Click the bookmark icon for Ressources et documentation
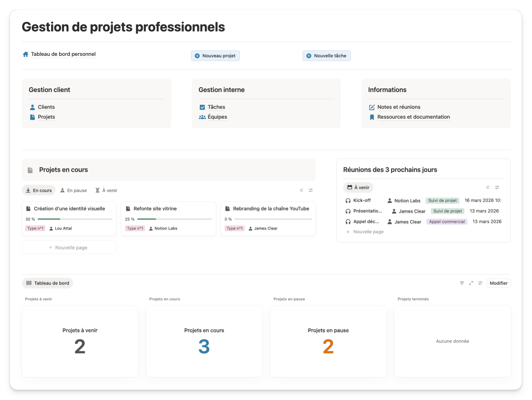 click(372, 117)
